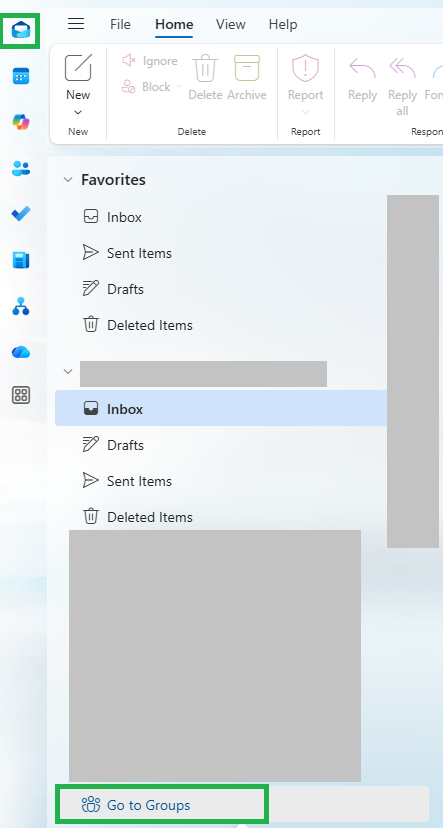Click the Reply all double-arrow icon
The height and width of the screenshot is (828, 443).
[x=402, y=68]
